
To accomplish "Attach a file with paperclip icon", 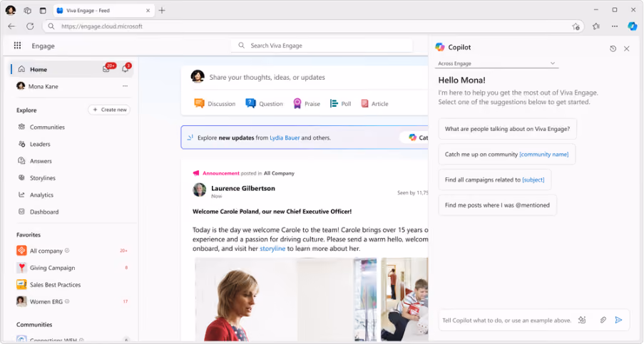I will (603, 320).
